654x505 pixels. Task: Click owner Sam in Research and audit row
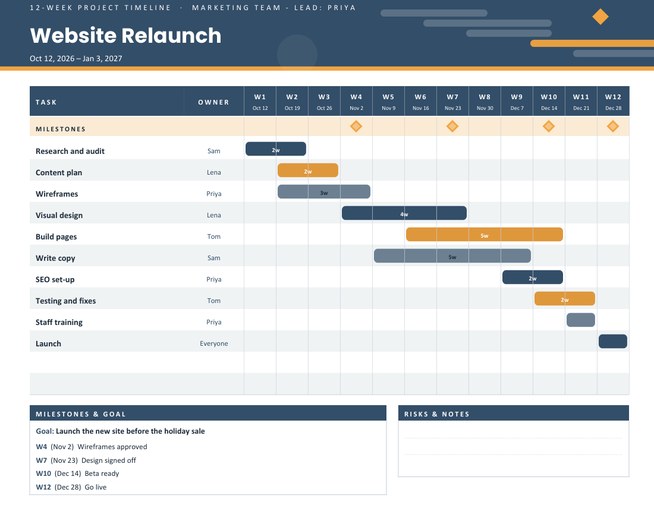(x=214, y=151)
